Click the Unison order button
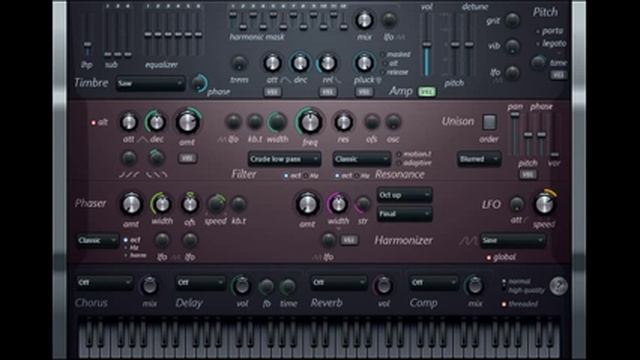 click(x=489, y=122)
